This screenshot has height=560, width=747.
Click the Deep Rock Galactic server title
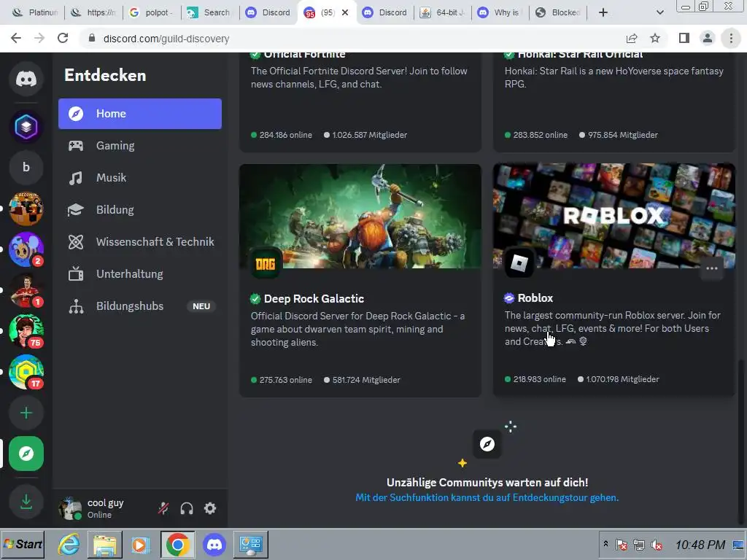314,298
